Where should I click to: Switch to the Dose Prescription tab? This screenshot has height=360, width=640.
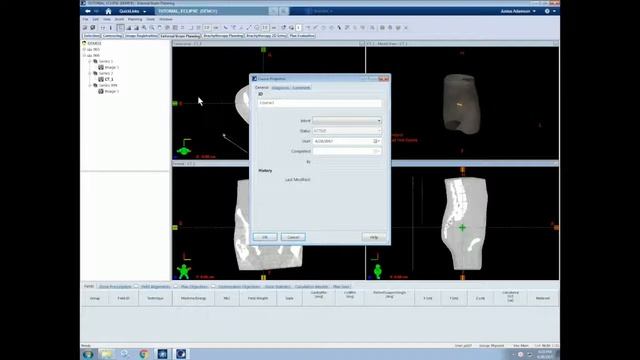click(x=115, y=287)
